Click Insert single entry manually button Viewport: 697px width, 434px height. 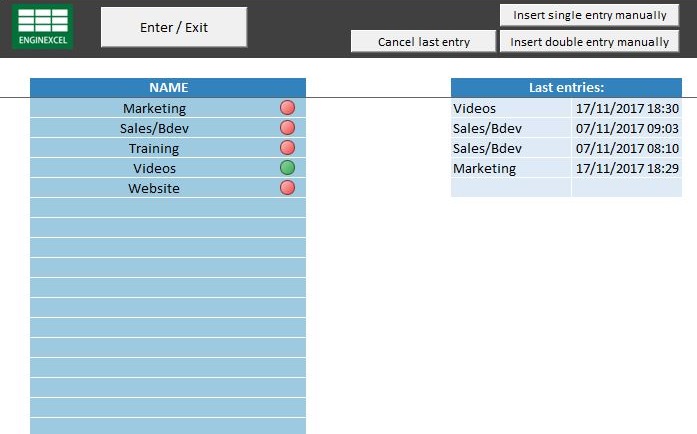pos(589,15)
